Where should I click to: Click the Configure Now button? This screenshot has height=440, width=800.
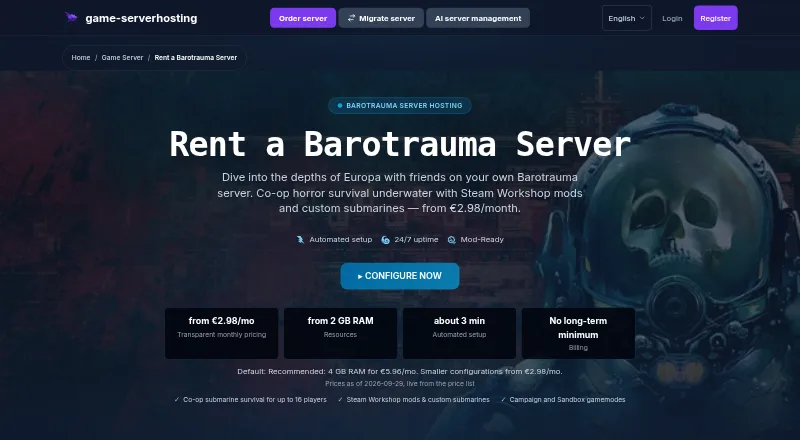[x=400, y=276]
